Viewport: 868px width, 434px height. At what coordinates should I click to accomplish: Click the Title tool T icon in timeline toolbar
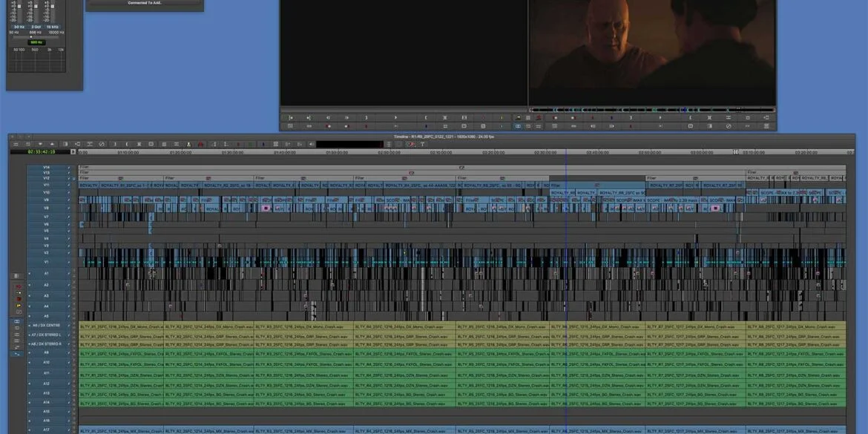pyautogui.click(x=423, y=144)
